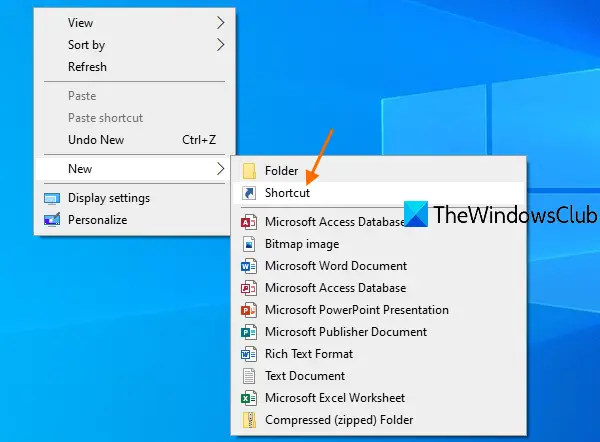Expand the Sort by submenu arrow
600x442 pixels.
pyautogui.click(x=220, y=45)
